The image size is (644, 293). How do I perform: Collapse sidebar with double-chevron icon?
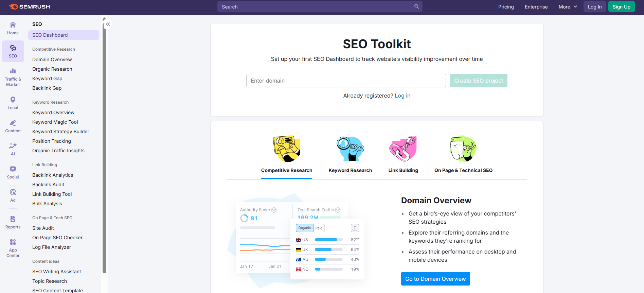coord(108,24)
